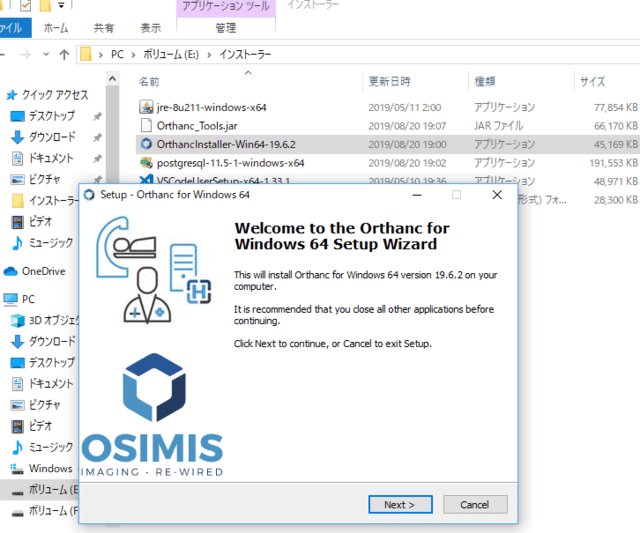640x533 pixels.
Task: Expand the recent locations dropdown arrow
Action: click(x=46, y=54)
